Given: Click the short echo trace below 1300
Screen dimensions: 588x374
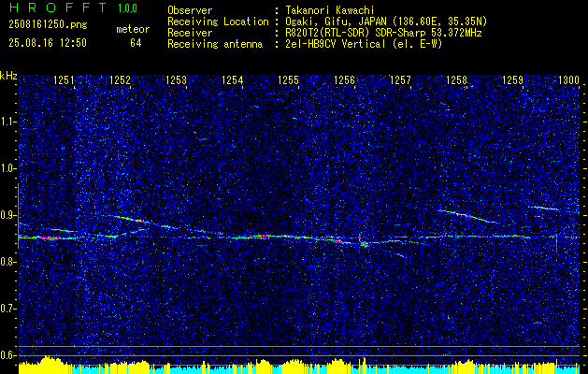Looking at the screenshot, I should [x=544, y=208].
